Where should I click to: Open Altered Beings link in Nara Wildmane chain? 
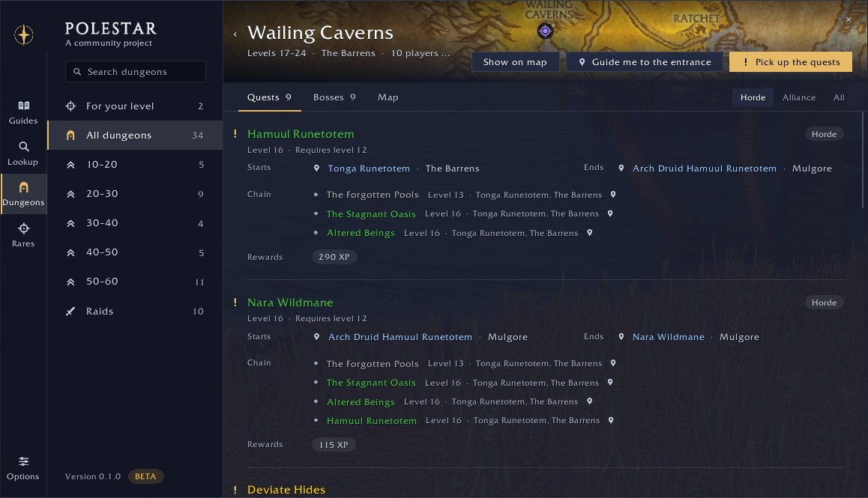(x=361, y=401)
